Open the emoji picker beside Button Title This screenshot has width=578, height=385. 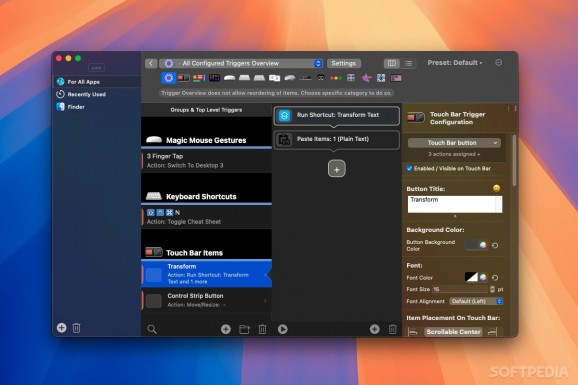[497, 188]
